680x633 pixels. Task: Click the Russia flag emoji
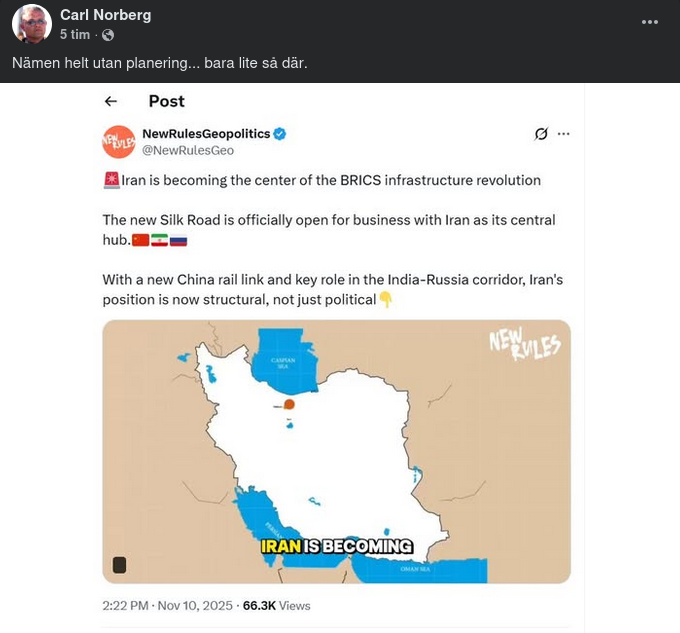click(178, 240)
